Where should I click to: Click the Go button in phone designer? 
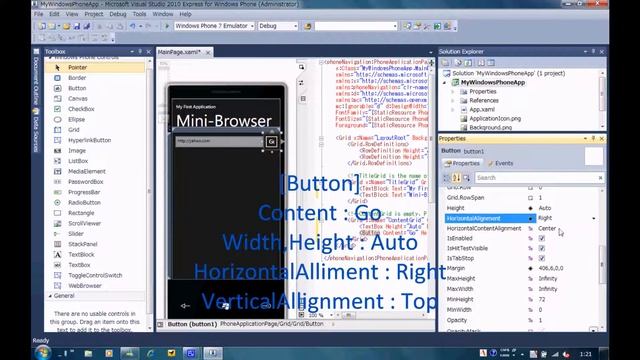(x=271, y=142)
